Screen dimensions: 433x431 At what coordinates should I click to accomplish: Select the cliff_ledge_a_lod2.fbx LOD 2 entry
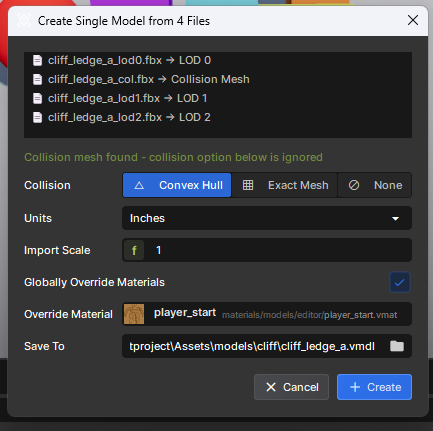(122, 117)
